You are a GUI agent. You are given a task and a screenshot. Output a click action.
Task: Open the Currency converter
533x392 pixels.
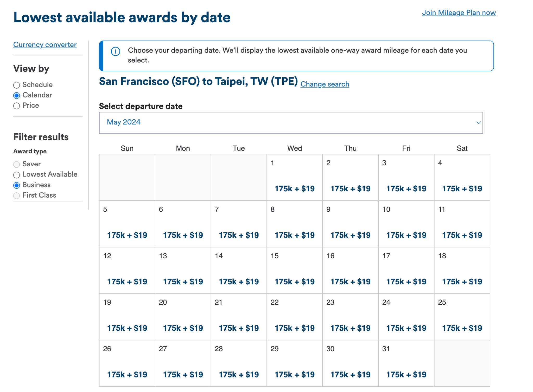[x=45, y=44]
